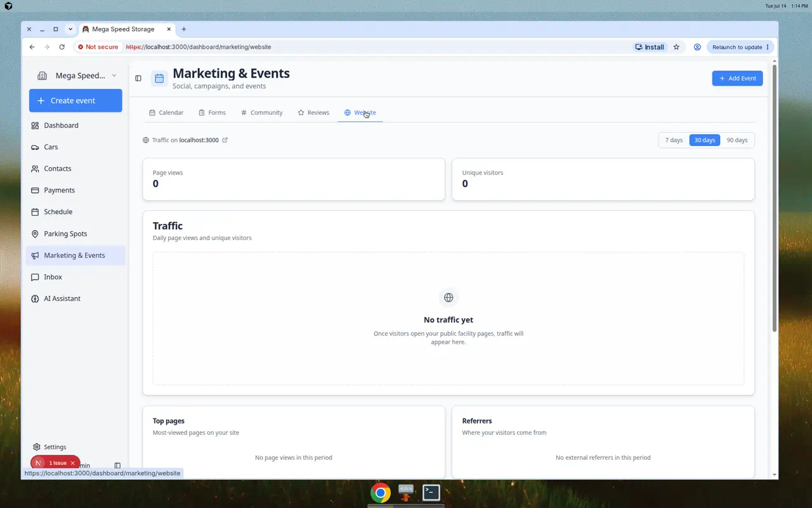Click the AI Assistant sidebar icon
812x508 pixels.
tap(35, 298)
